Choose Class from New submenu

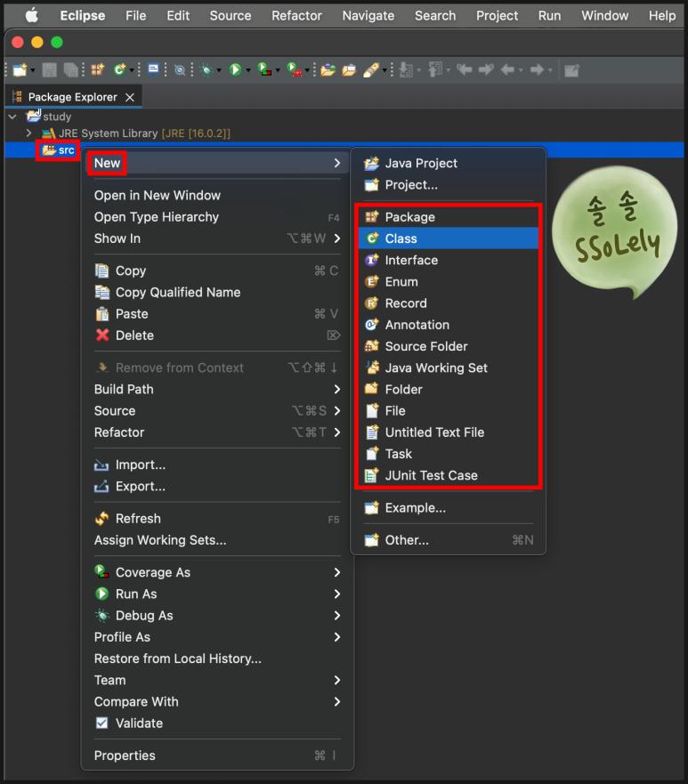[x=449, y=238]
